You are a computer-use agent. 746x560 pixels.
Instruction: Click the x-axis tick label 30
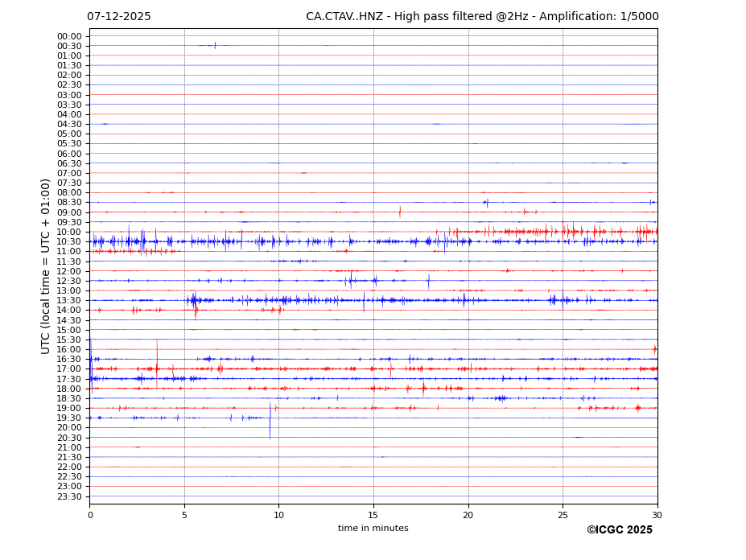click(657, 515)
